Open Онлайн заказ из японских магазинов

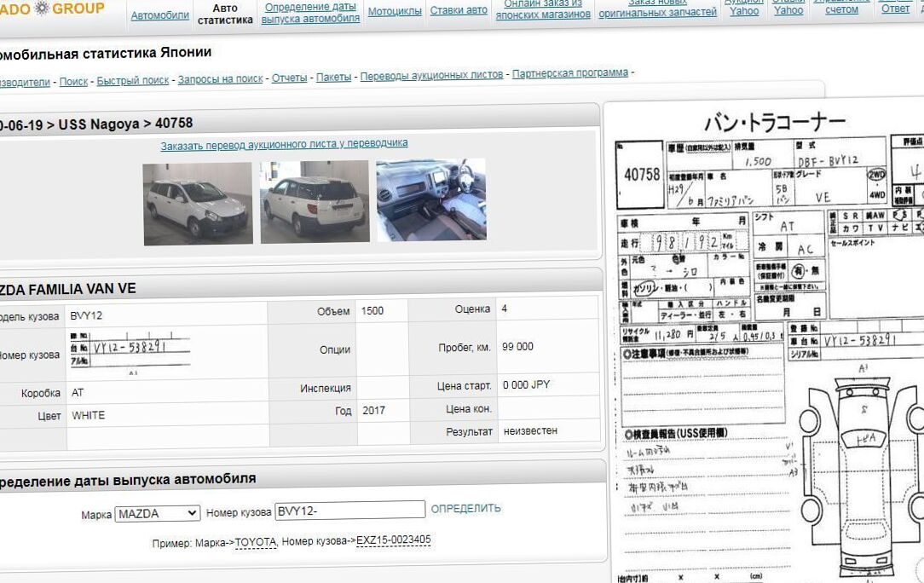[543, 10]
